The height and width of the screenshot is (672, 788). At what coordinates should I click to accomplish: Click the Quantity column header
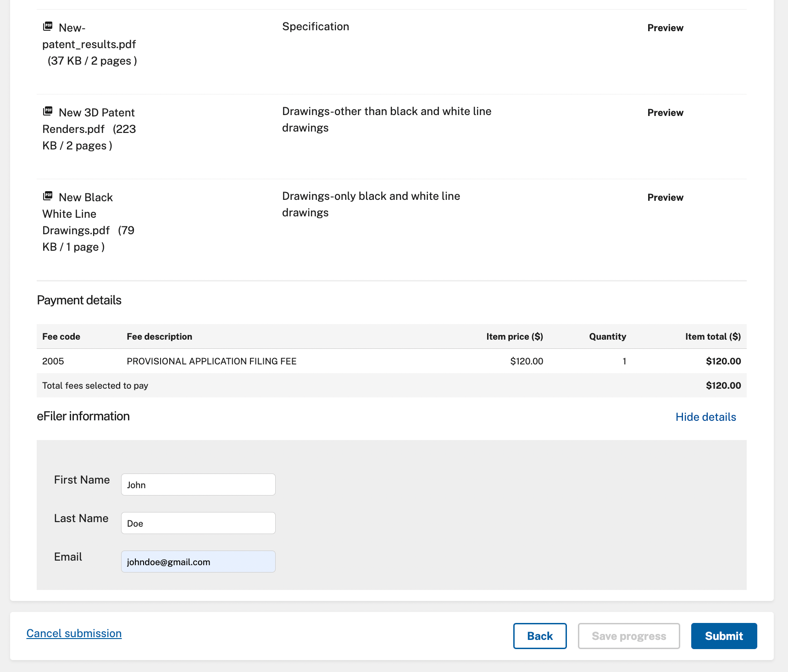pyautogui.click(x=607, y=336)
